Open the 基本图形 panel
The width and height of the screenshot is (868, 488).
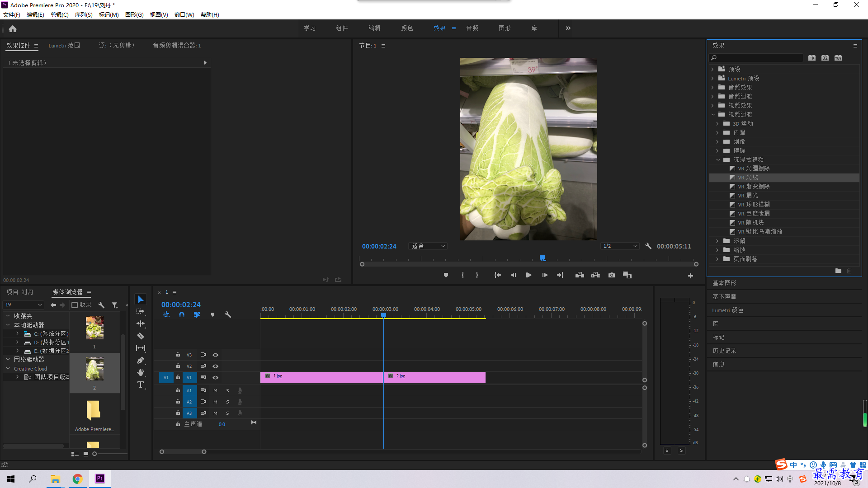pos(724,283)
